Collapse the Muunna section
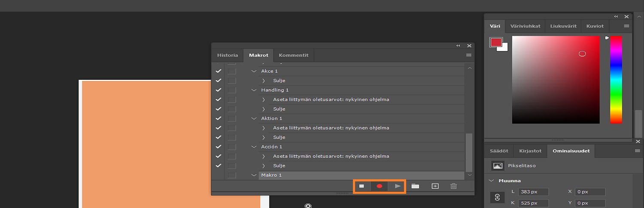 click(492, 181)
